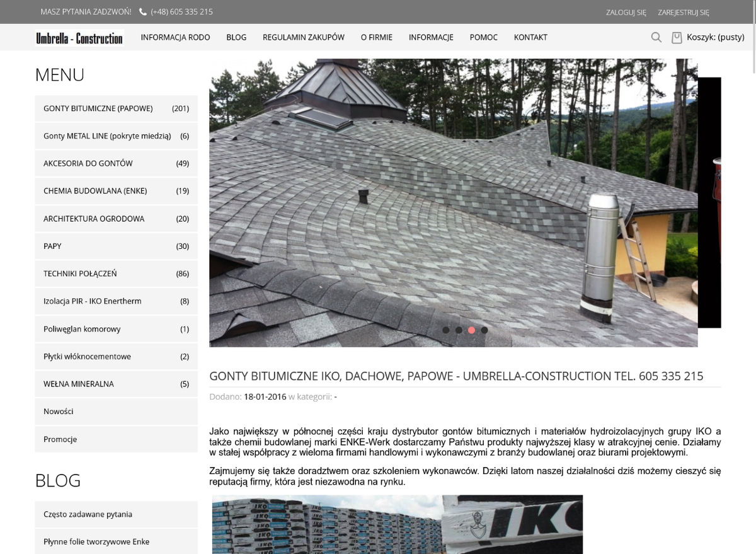The height and width of the screenshot is (554, 756).
Task: Open Izolacja PIR - IKO Enertherm category
Action: 117,301
